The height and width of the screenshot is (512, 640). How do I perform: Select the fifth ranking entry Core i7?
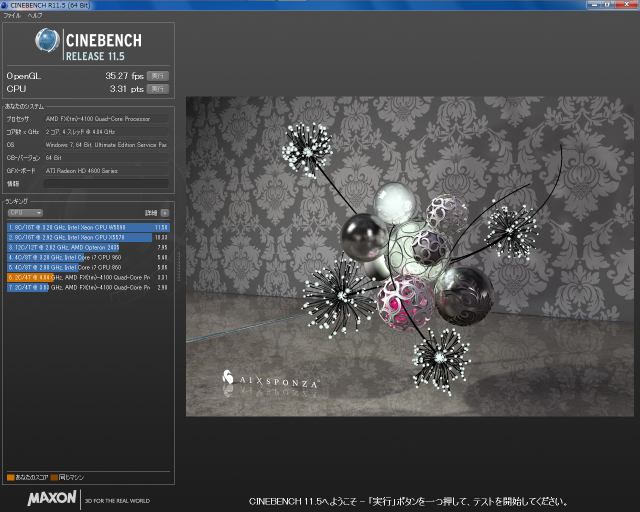(88, 267)
